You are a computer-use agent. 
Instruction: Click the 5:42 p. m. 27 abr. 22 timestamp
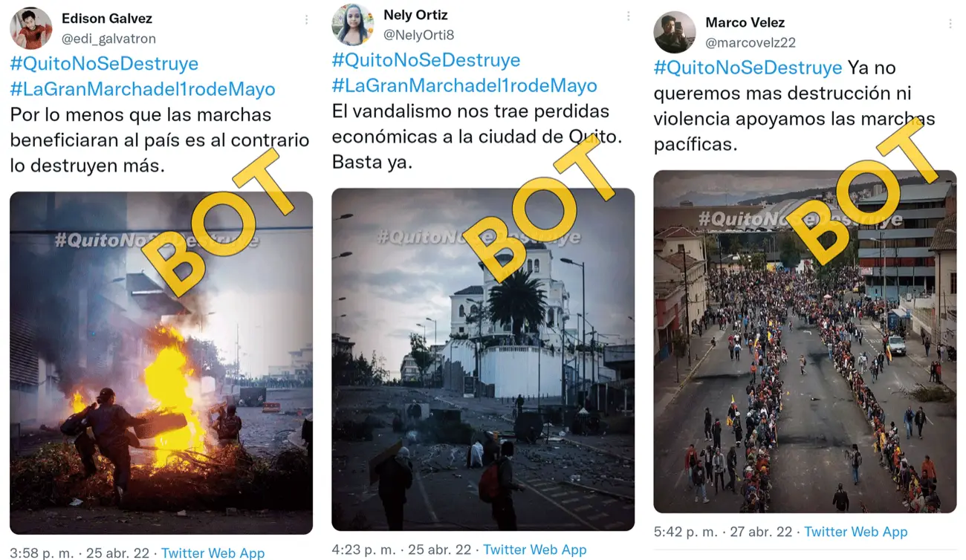[723, 532]
